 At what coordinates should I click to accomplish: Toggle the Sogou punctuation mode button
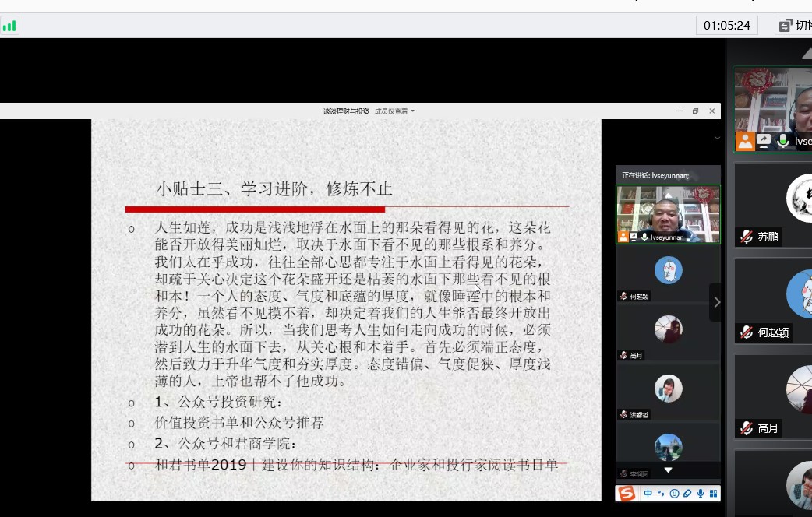(661, 493)
